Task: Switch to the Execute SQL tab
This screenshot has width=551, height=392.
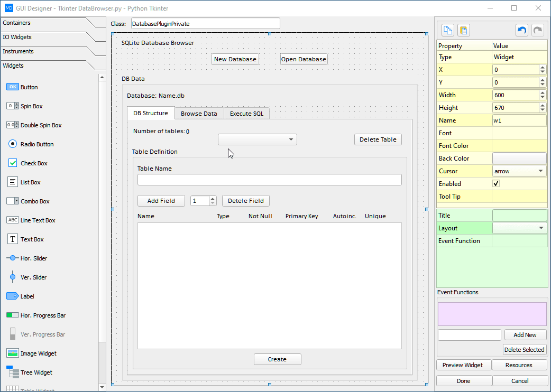Action: click(x=246, y=113)
